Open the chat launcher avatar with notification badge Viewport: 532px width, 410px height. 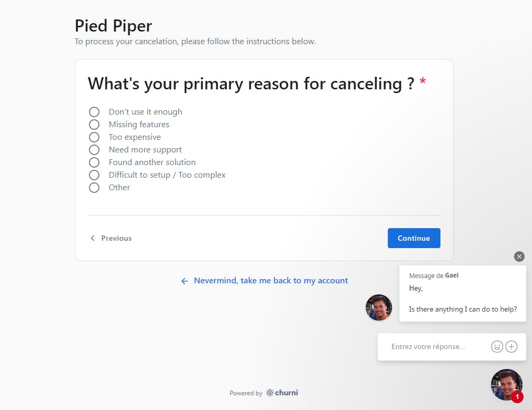[x=506, y=385]
